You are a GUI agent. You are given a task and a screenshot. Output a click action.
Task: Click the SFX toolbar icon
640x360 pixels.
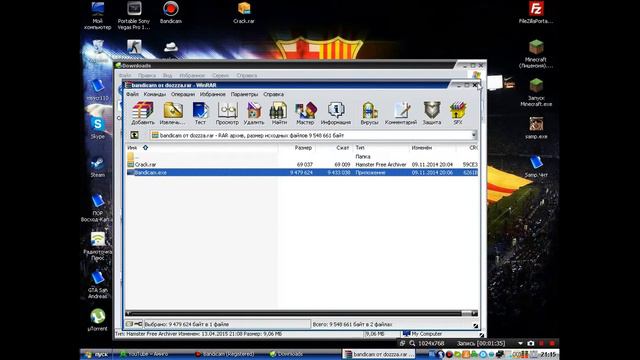click(x=458, y=113)
